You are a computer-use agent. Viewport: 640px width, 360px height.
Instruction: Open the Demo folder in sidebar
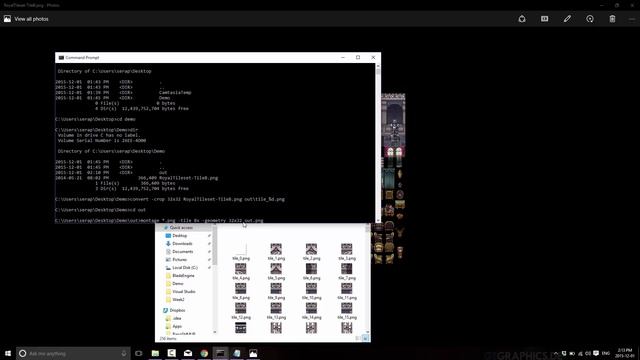(x=178, y=284)
